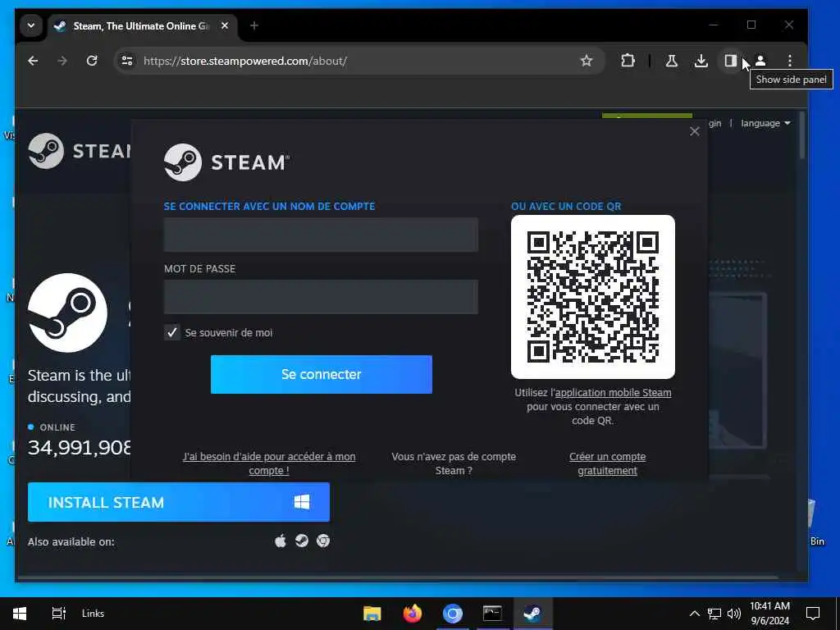Close the Steam login dialog

[x=695, y=131]
